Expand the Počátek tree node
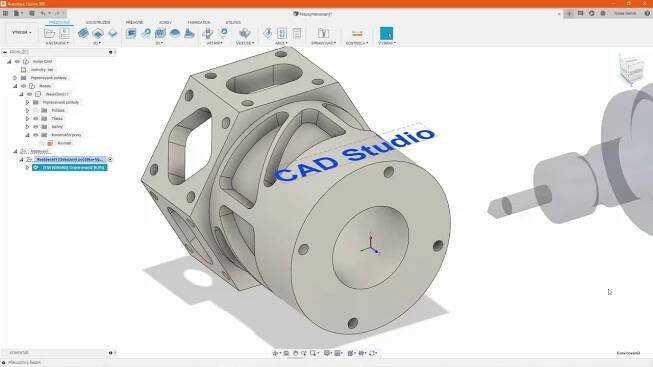The image size is (653, 367). [x=27, y=110]
